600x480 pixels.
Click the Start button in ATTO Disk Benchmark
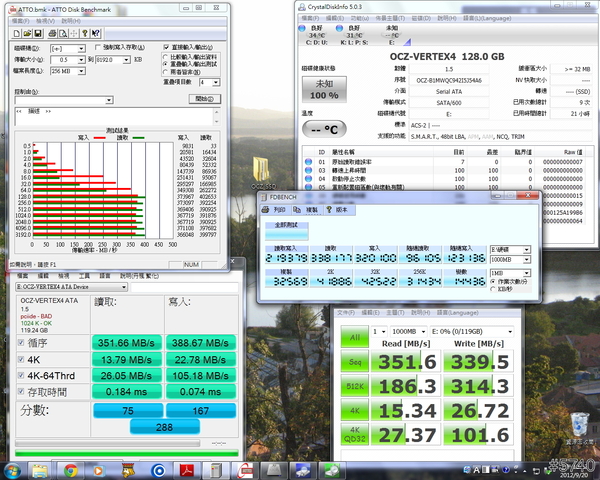pyautogui.click(x=207, y=98)
